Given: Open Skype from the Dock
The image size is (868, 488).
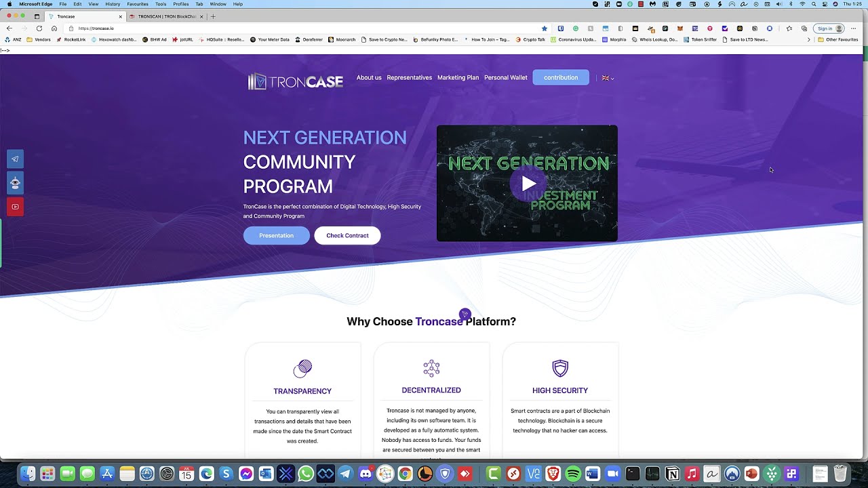Looking at the screenshot, I should pyautogui.click(x=226, y=474).
